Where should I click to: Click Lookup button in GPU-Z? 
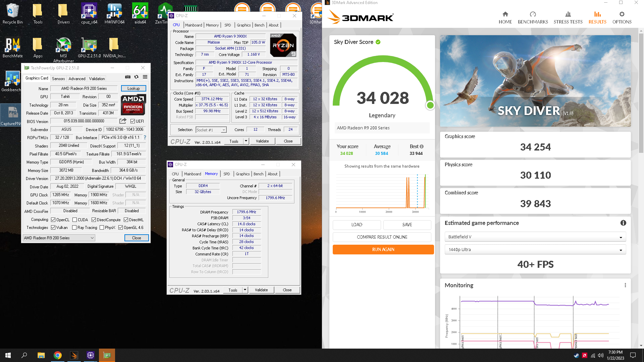pos(133,88)
